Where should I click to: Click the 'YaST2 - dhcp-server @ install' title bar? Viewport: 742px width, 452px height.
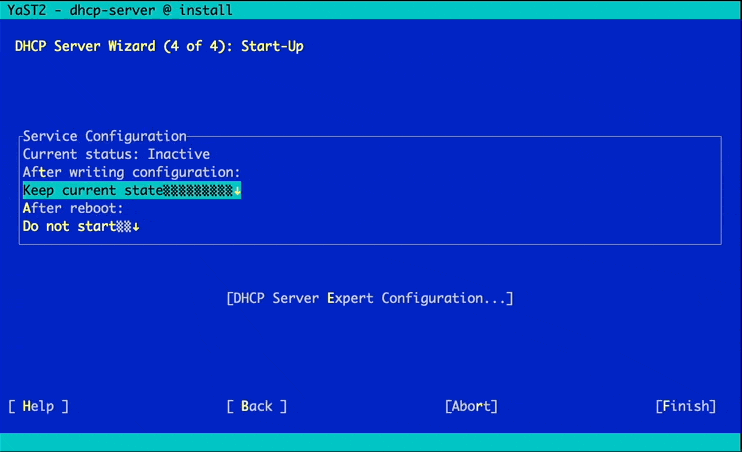120,10
